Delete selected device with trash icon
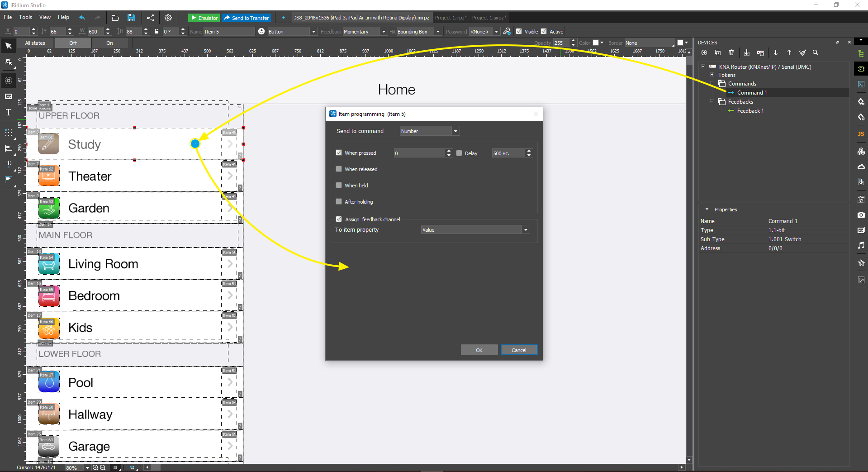The width and height of the screenshot is (868, 472). (731, 52)
